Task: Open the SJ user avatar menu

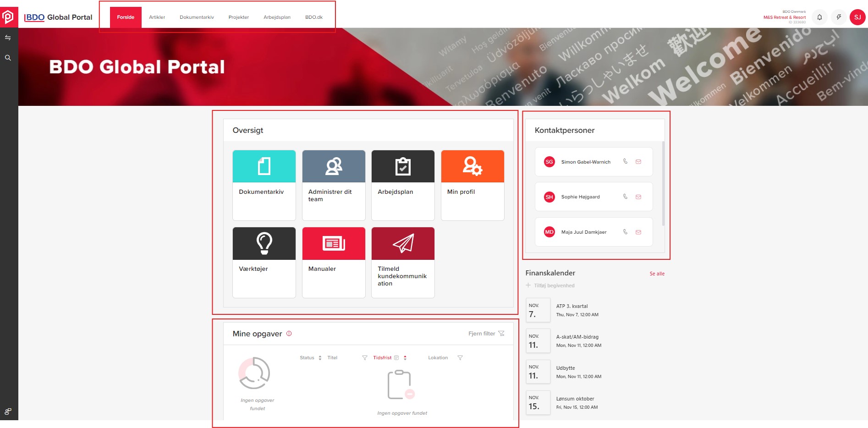Action: (x=857, y=17)
